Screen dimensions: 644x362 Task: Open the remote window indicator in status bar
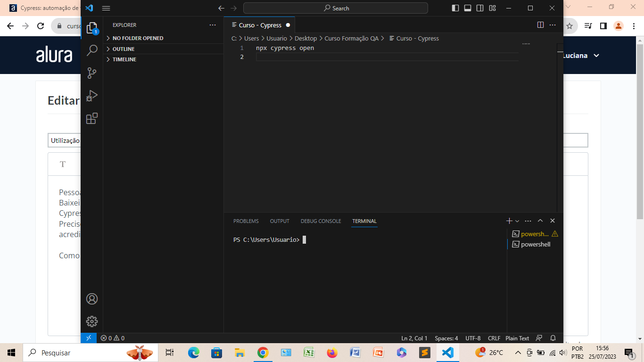pyautogui.click(x=89, y=338)
